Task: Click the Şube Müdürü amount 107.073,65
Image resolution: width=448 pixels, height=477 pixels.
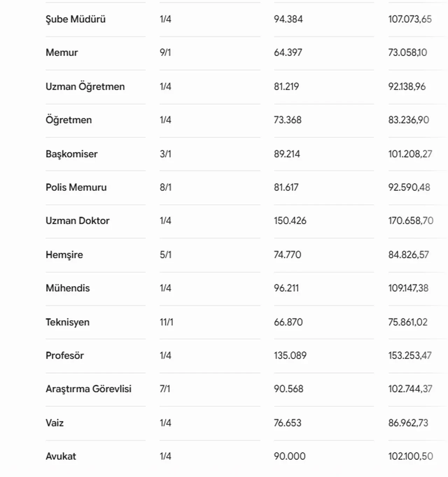Action: 410,19
